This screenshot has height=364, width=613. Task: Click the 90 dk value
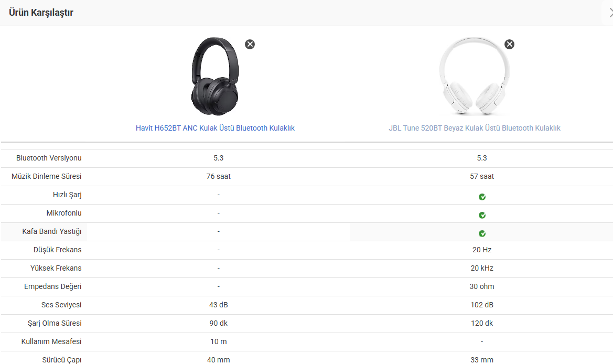tap(218, 323)
